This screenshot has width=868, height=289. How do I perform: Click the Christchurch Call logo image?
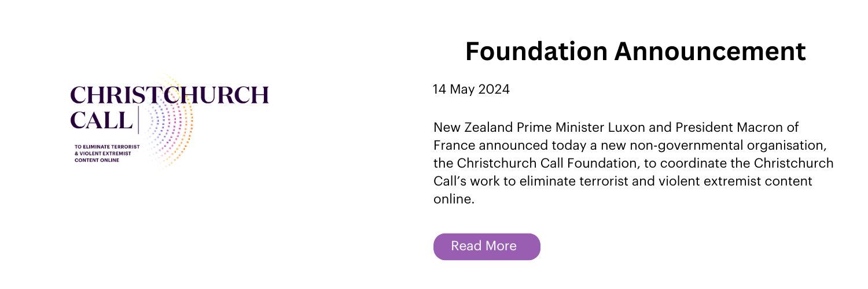[169, 120]
